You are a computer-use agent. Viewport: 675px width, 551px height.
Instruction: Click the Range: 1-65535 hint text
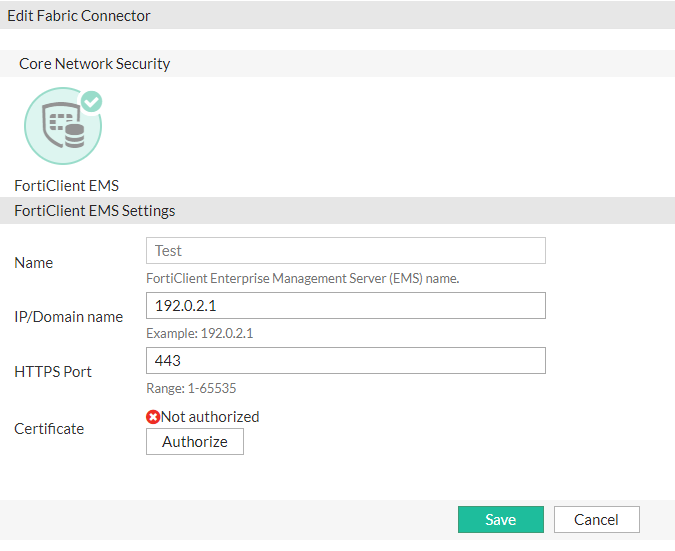[x=191, y=388]
